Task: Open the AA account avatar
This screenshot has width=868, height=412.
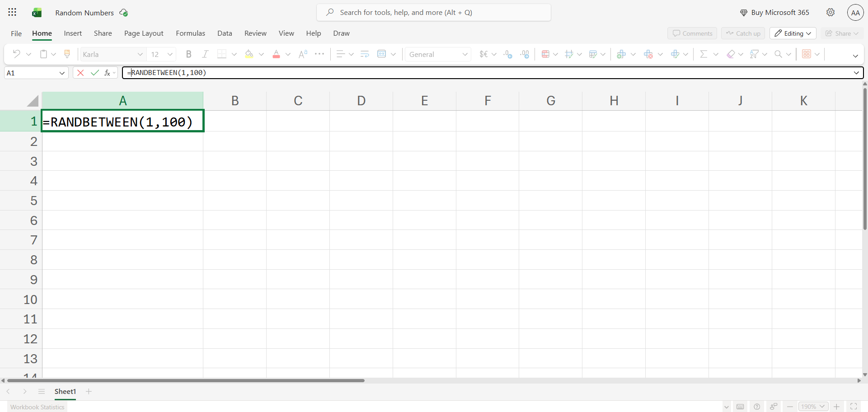Action: [x=855, y=13]
